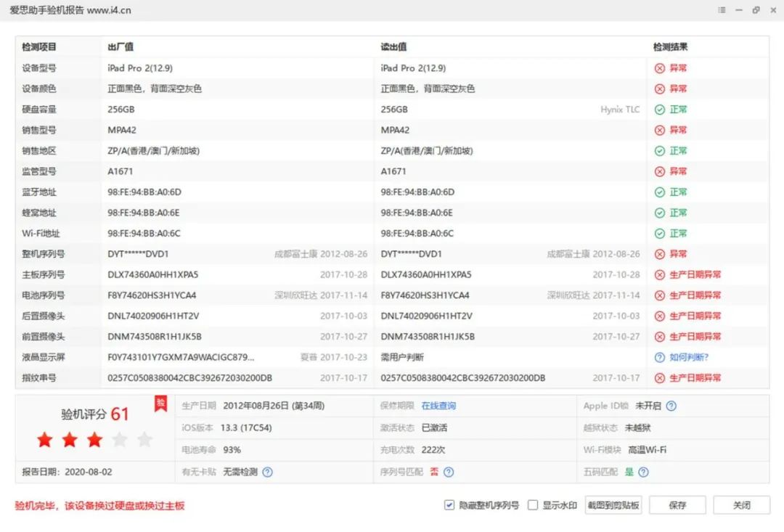
Task: Click the question mark next to Apple ID锁
Action: [x=671, y=406]
